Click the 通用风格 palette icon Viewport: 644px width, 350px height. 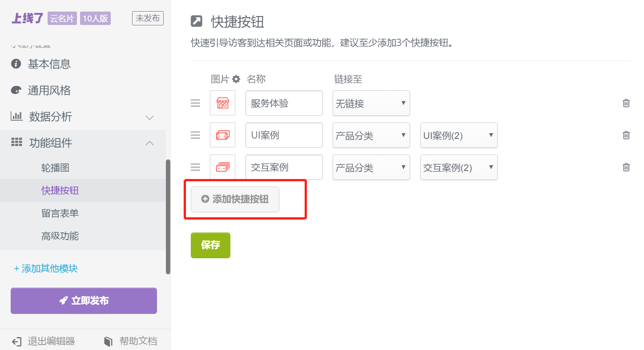16,90
